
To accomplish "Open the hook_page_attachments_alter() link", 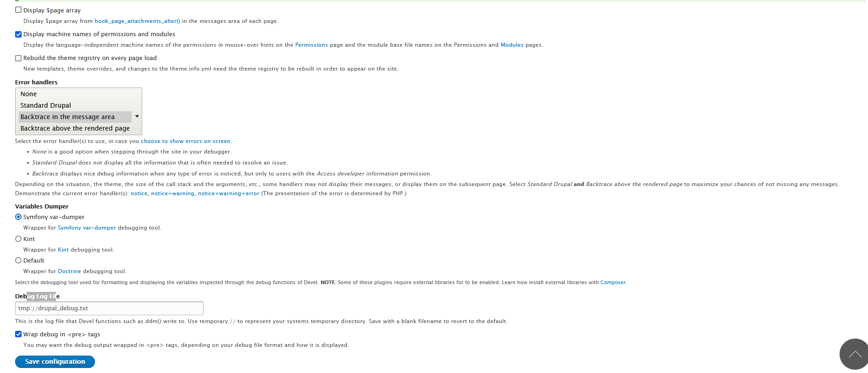I will click(x=137, y=21).
